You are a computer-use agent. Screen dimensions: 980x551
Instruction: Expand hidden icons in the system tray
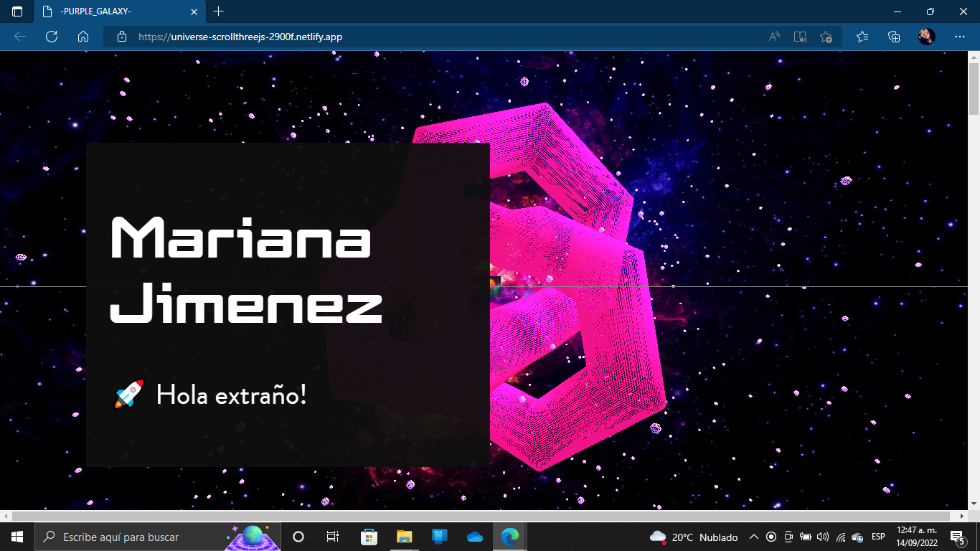point(753,537)
